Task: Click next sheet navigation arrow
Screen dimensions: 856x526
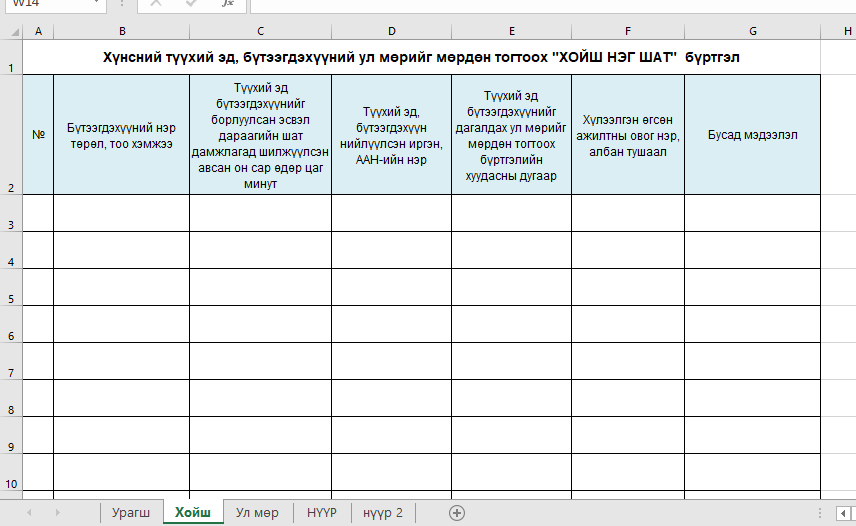Action: [57, 513]
